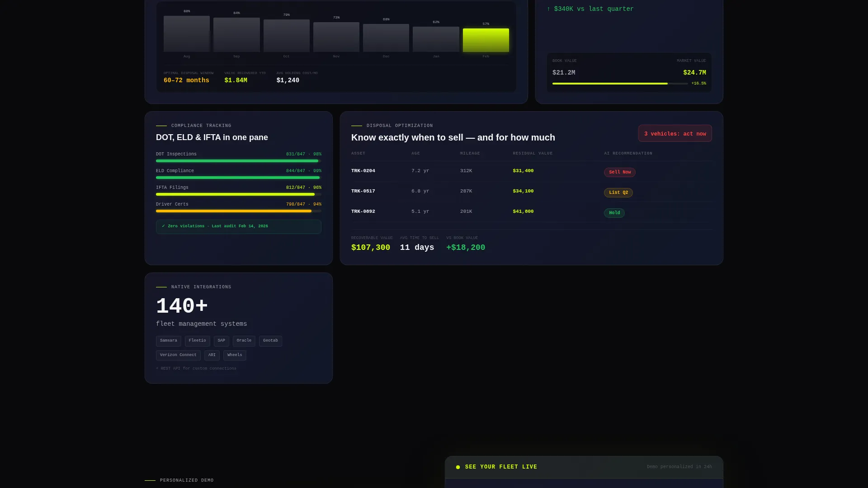
Task: Click the $21.2M book value figure
Action: click(564, 73)
